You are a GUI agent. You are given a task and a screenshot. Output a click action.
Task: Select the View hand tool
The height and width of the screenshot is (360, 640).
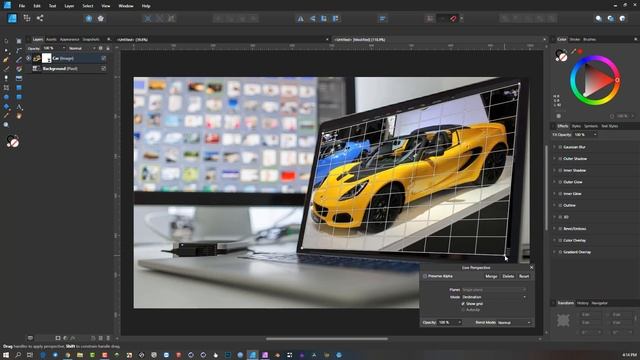click(19, 116)
